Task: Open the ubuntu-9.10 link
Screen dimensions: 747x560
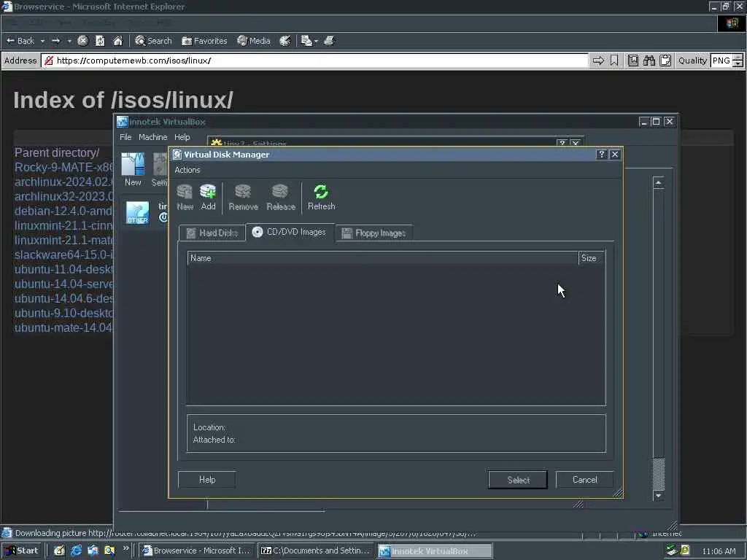Action: click(64, 313)
